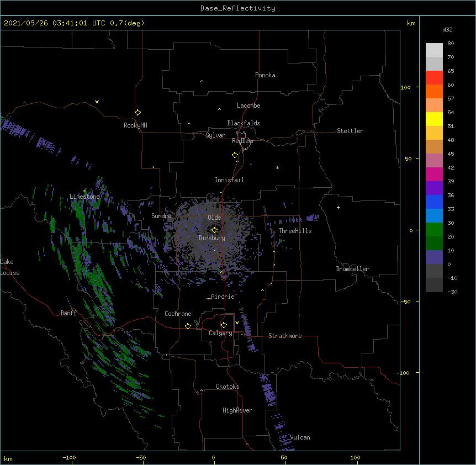
Task: Click the Stettler city label
Action: point(350,131)
